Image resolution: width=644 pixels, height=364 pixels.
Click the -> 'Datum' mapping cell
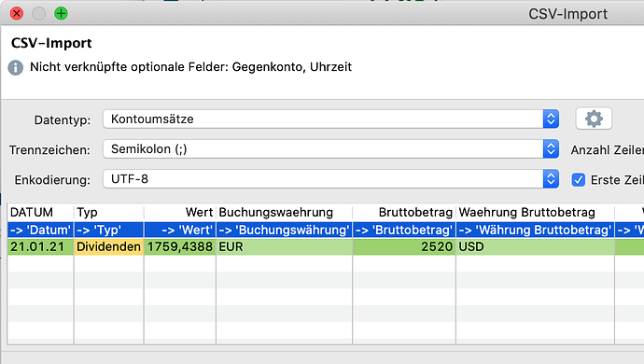tap(41, 230)
